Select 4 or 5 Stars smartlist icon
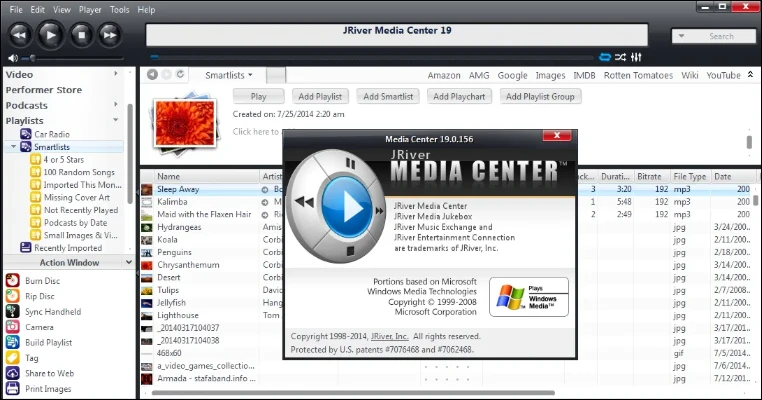The width and height of the screenshot is (762, 400). point(35,159)
